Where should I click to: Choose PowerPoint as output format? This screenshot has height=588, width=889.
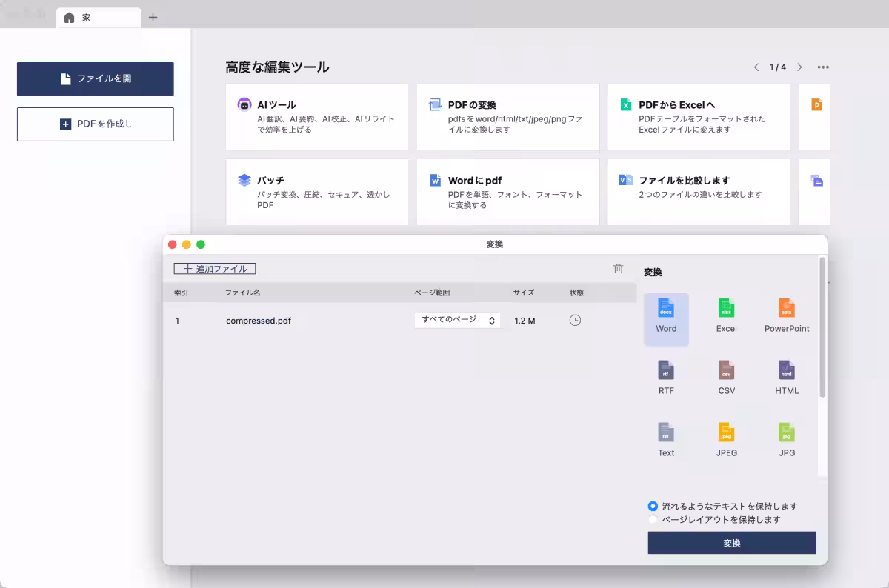tap(785, 318)
